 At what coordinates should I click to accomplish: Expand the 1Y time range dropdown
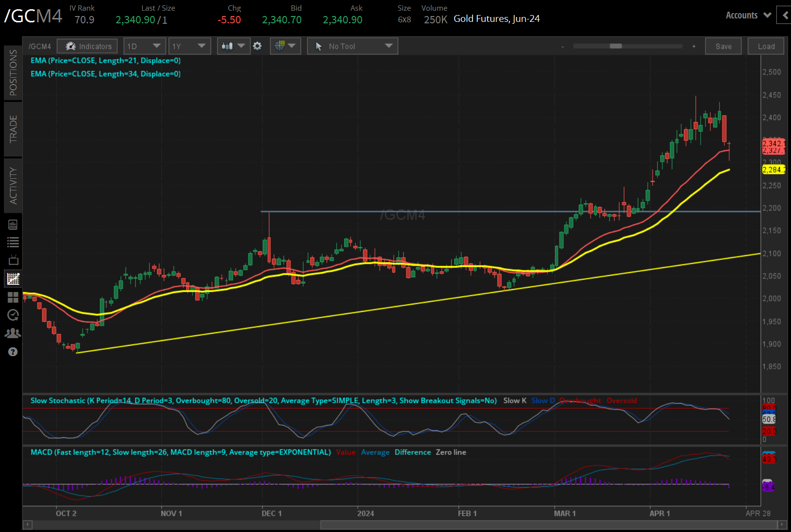(x=189, y=46)
